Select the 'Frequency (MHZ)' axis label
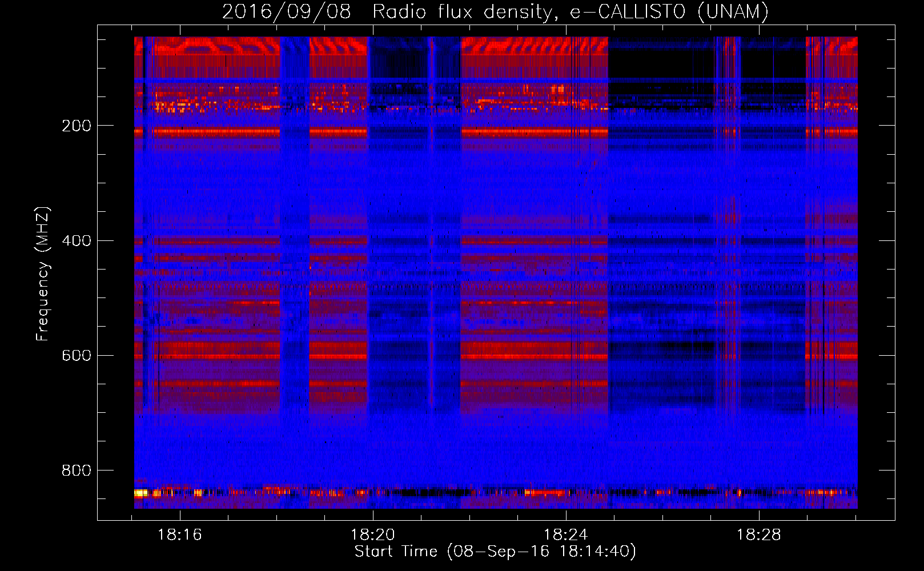The image size is (924, 571). (x=43, y=274)
